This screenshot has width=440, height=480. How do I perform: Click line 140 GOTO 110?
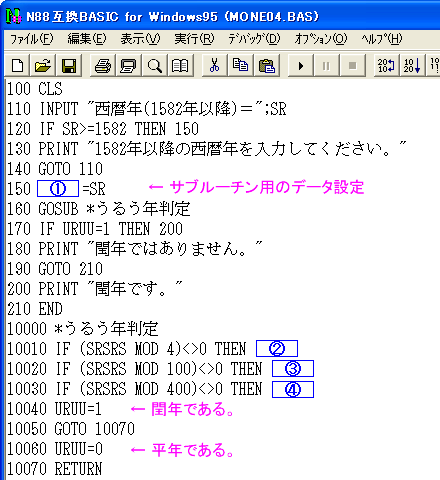(55, 169)
